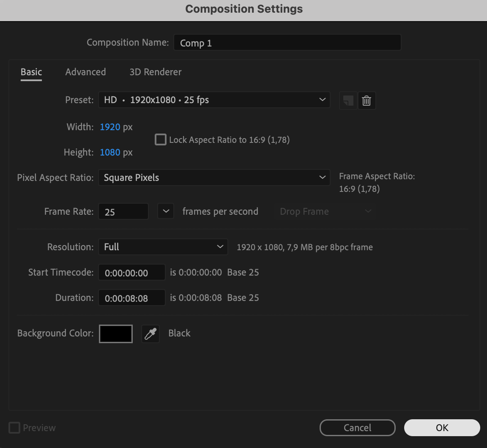
Task: Open the Preset dropdown
Action: (x=214, y=100)
